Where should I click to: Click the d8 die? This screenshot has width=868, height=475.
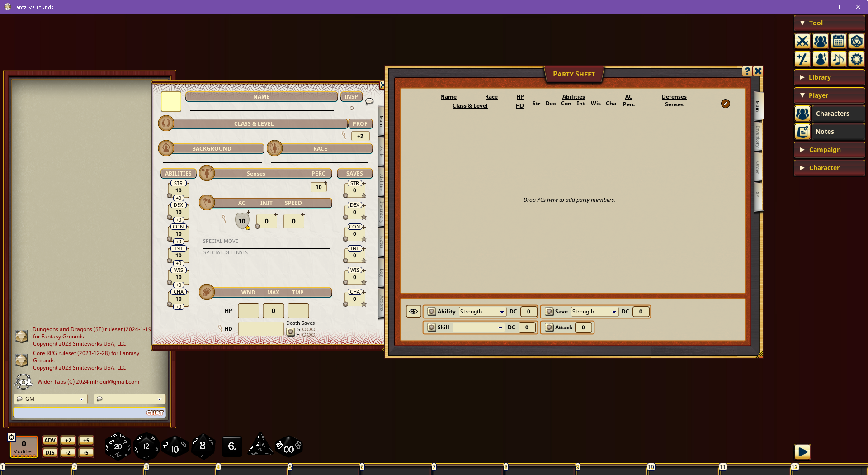click(x=203, y=446)
